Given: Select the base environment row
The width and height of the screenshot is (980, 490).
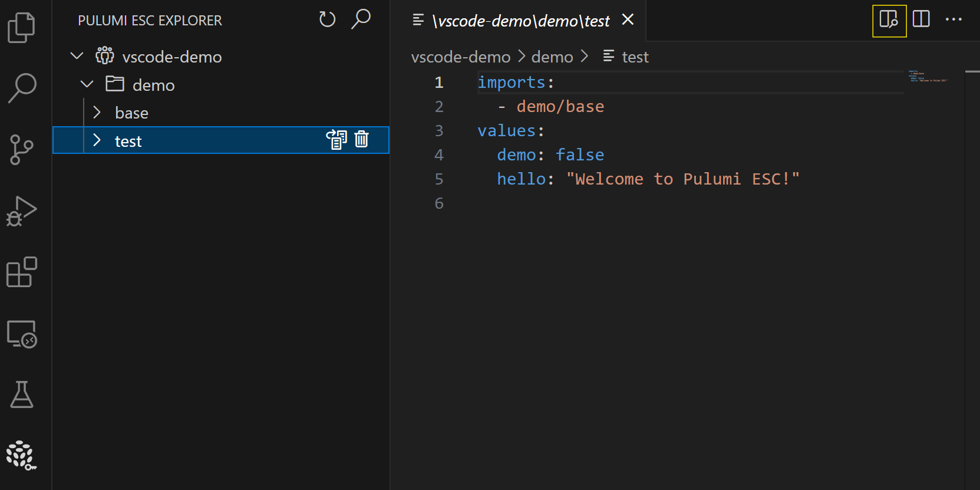Looking at the screenshot, I should (221, 113).
